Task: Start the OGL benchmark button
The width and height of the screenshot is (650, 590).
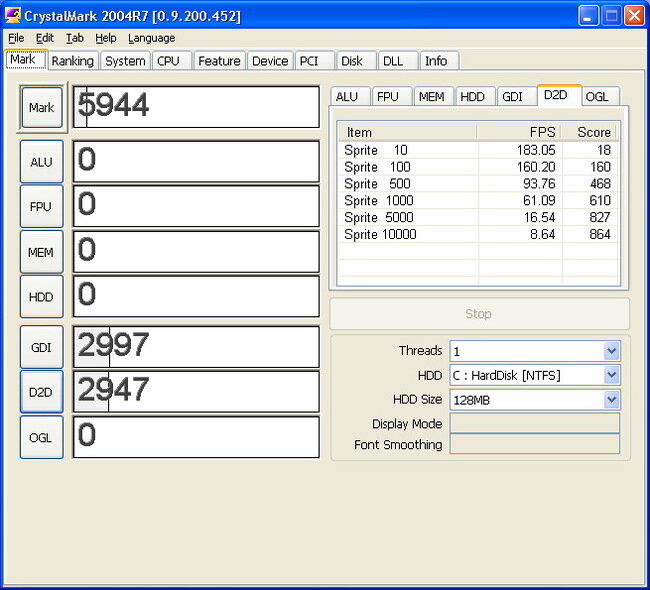Action: click(x=41, y=437)
